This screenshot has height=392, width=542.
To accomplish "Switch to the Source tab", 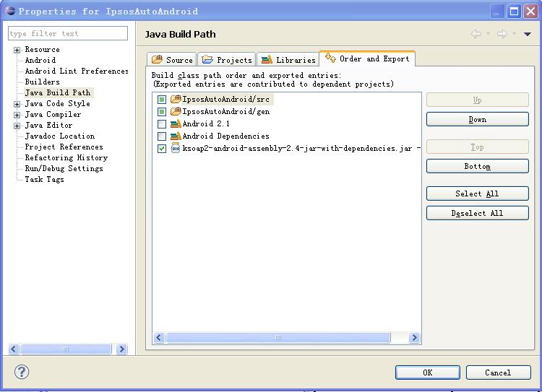I will (x=172, y=59).
